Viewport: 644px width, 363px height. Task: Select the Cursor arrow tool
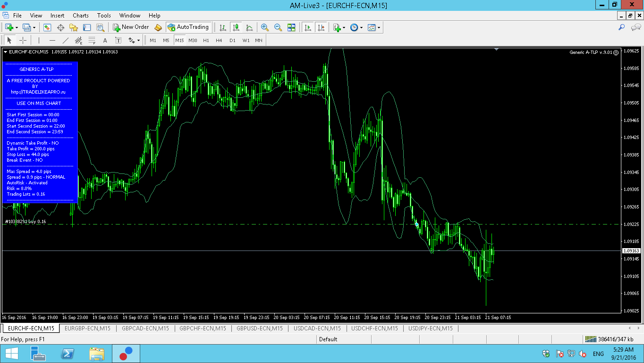(x=9, y=40)
